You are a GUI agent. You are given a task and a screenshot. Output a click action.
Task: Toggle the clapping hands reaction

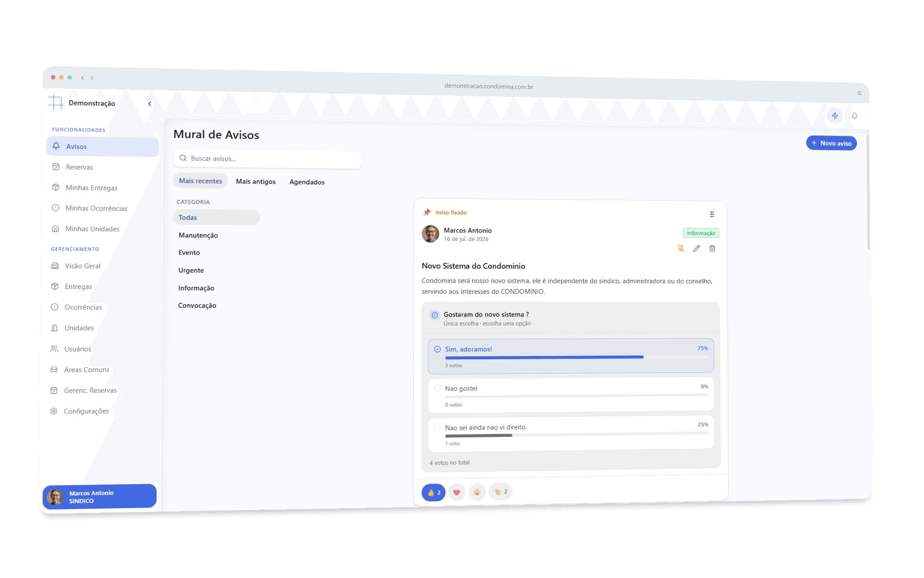coord(500,492)
